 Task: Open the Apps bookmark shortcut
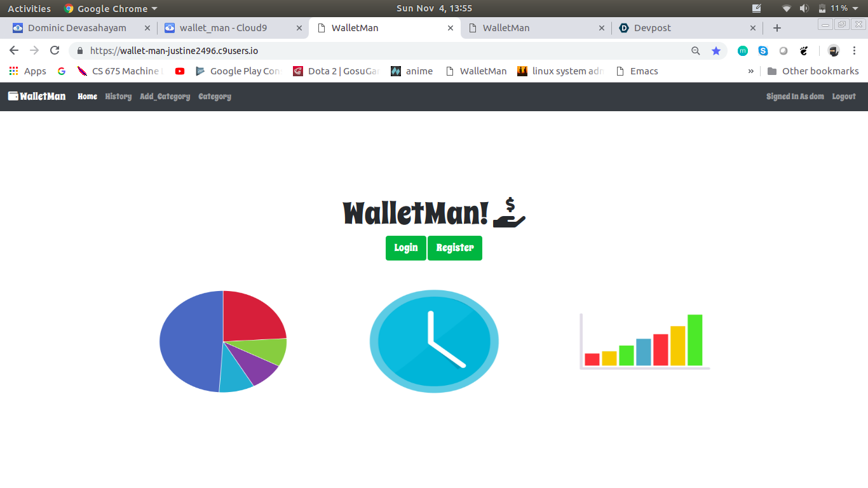click(x=28, y=71)
